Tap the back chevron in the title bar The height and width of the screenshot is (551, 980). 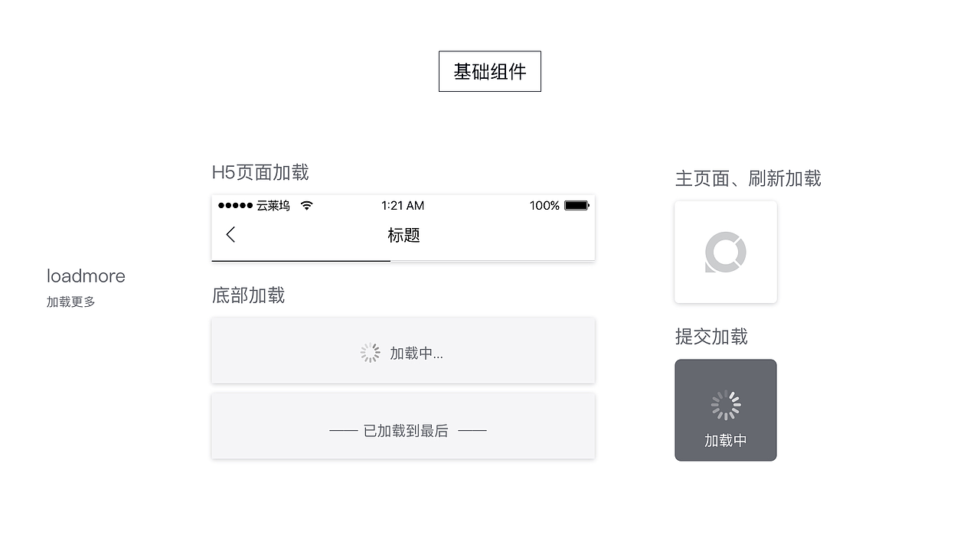(230, 234)
